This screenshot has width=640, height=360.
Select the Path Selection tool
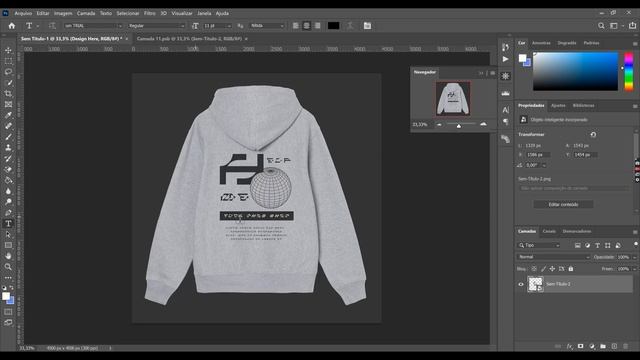[x=8, y=234]
